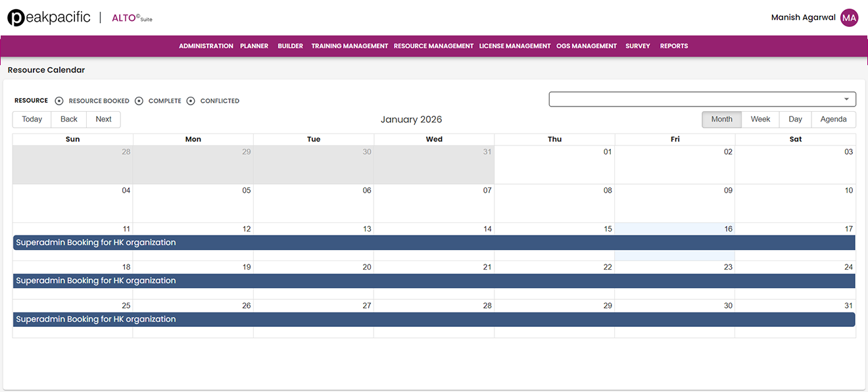Screen dimensions: 868x392
Task: Open Superadmin Booking event in week of 11th
Action: point(434,243)
